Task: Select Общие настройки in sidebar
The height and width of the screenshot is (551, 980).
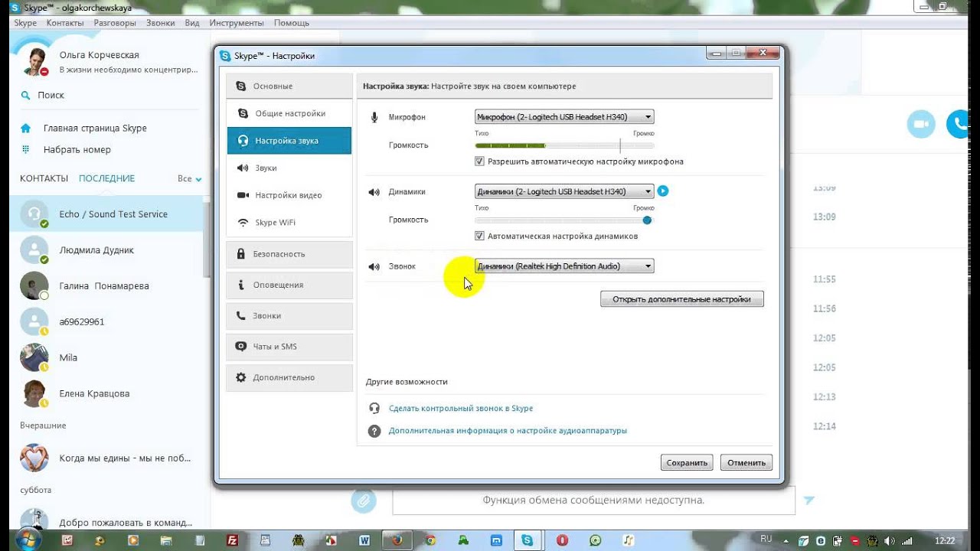Action: pos(289,113)
